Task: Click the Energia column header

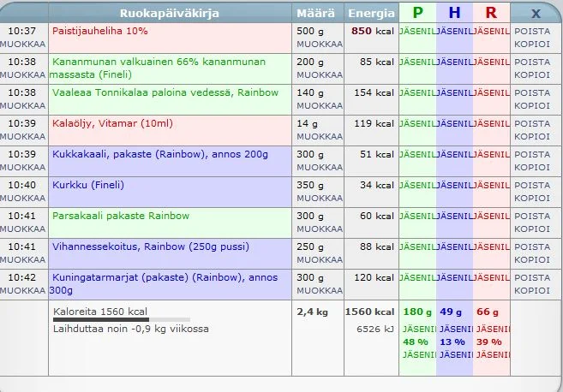Action: 371,13
